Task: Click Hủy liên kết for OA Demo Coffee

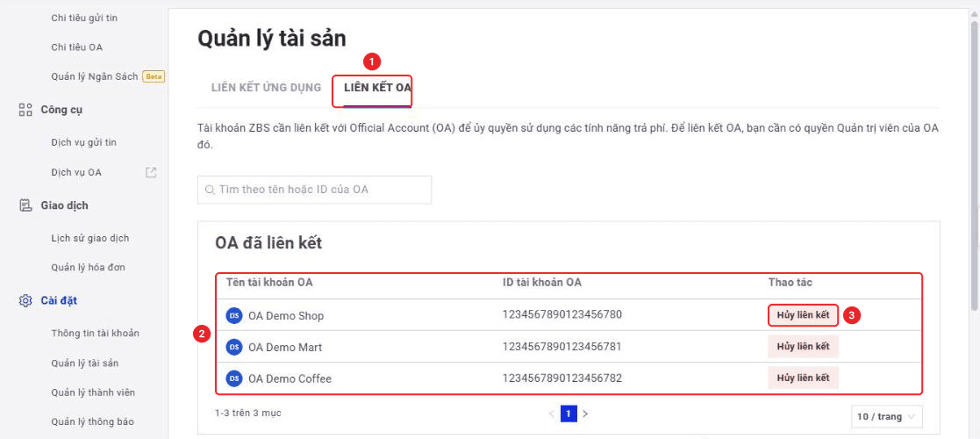Action: point(803,378)
